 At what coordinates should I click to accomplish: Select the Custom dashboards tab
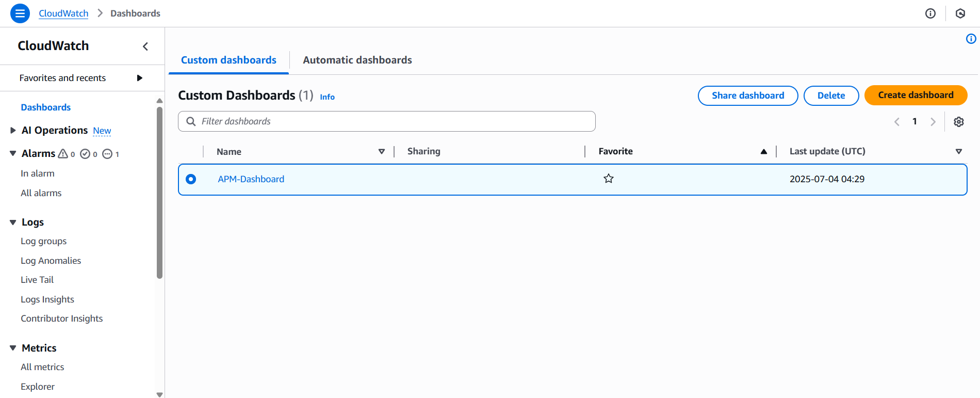pos(228,60)
